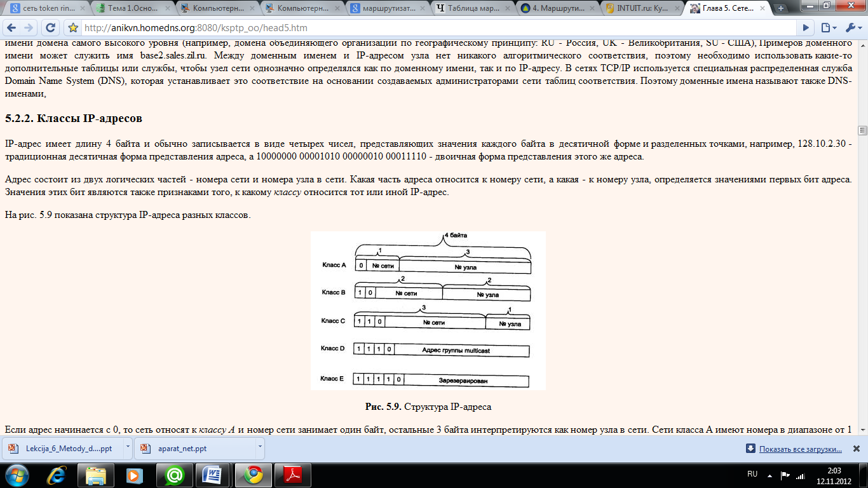The height and width of the screenshot is (488, 868).
Task: Go back with the browser Back arrow
Action: click(11, 28)
